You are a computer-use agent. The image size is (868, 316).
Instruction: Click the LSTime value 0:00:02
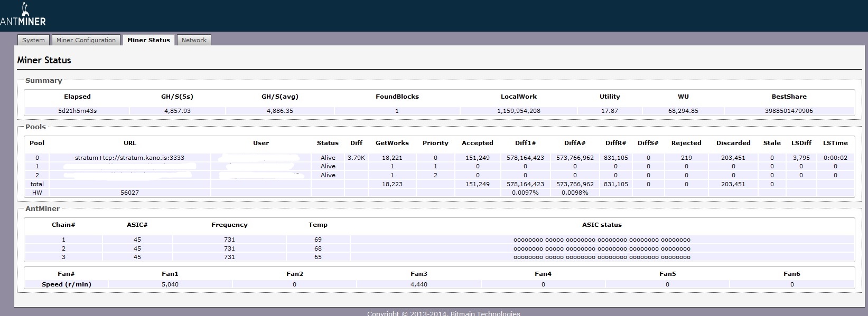tap(835, 158)
